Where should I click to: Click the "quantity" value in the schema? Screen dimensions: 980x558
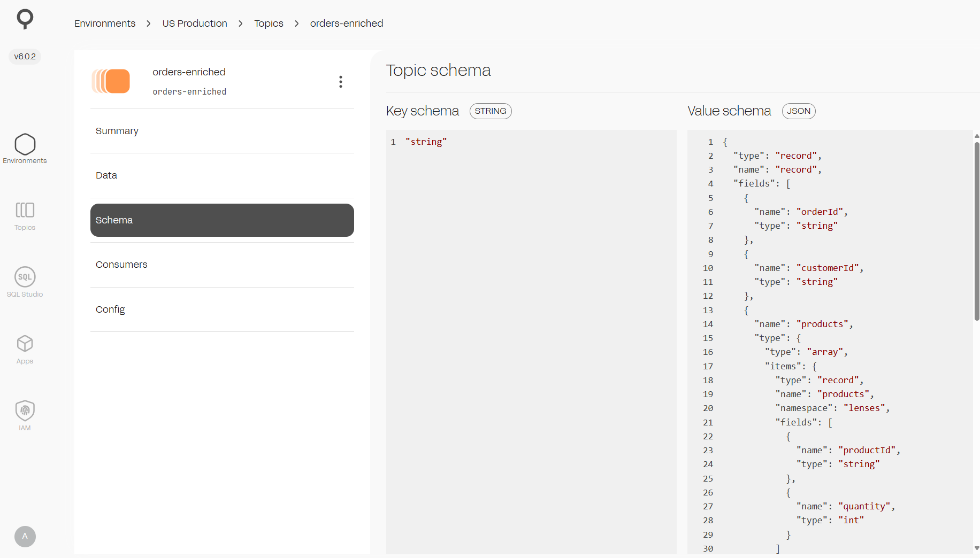coord(864,506)
